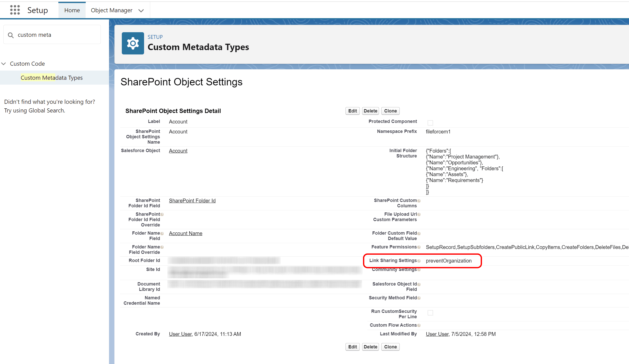Open help icon next to SharePoint Custom Columns
The width and height of the screenshot is (629, 364).
pos(419,201)
